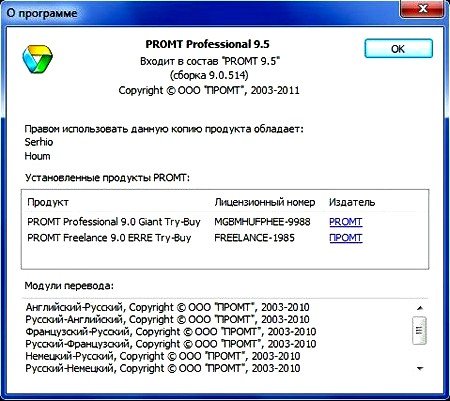Click the modules list scrollbar thumb
The image size is (450, 401).
click(x=420, y=331)
